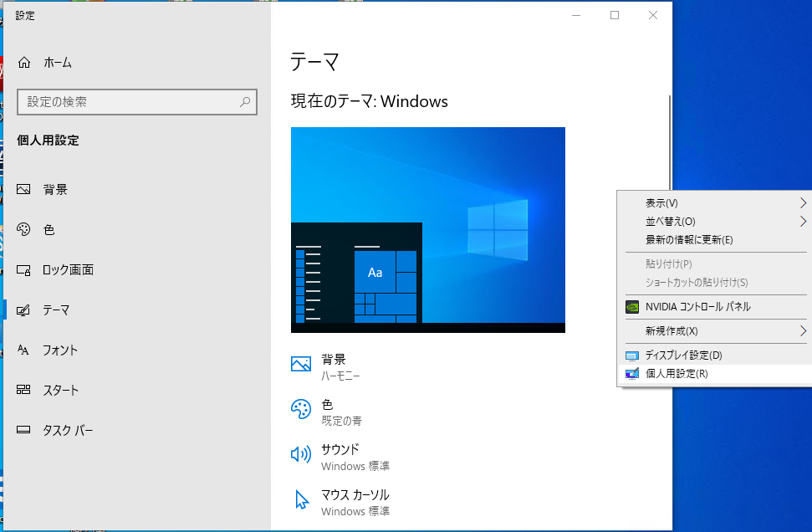Open フォント settings page
Screen dimensions: 812x532
coord(136,350)
